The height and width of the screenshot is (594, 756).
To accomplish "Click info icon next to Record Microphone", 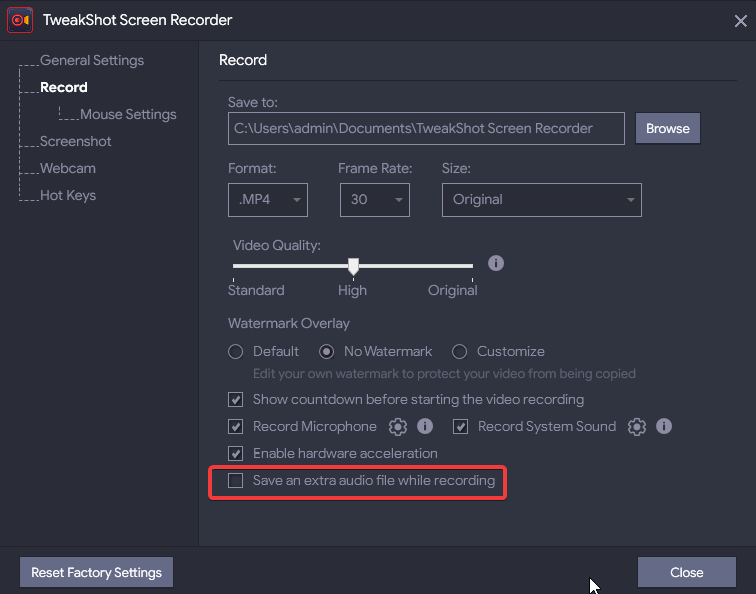I will pos(425,427).
